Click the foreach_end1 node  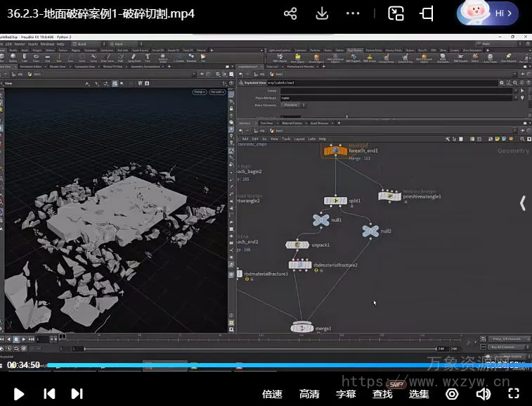click(335, 150)
